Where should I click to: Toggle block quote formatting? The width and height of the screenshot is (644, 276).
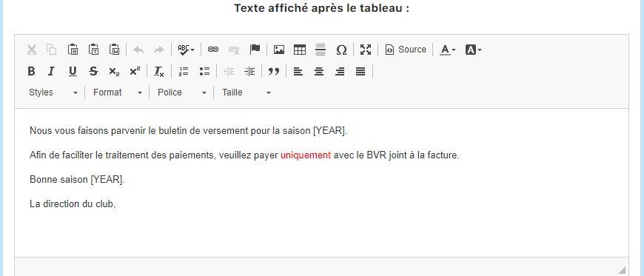point(274,72)
